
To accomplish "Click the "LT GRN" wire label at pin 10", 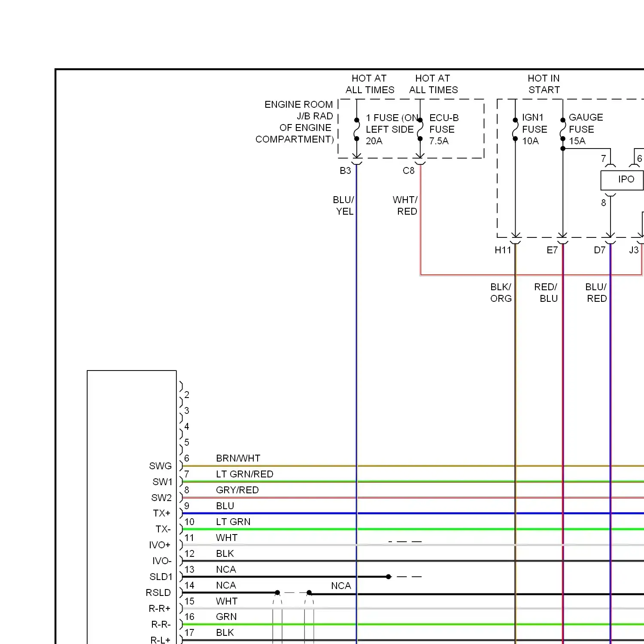I will (x=233, y=522).
